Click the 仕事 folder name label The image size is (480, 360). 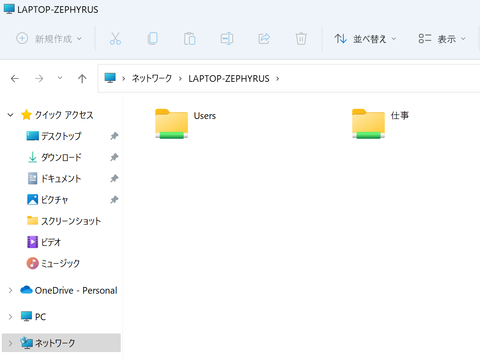pyautogui.click(x=400, y=116)
